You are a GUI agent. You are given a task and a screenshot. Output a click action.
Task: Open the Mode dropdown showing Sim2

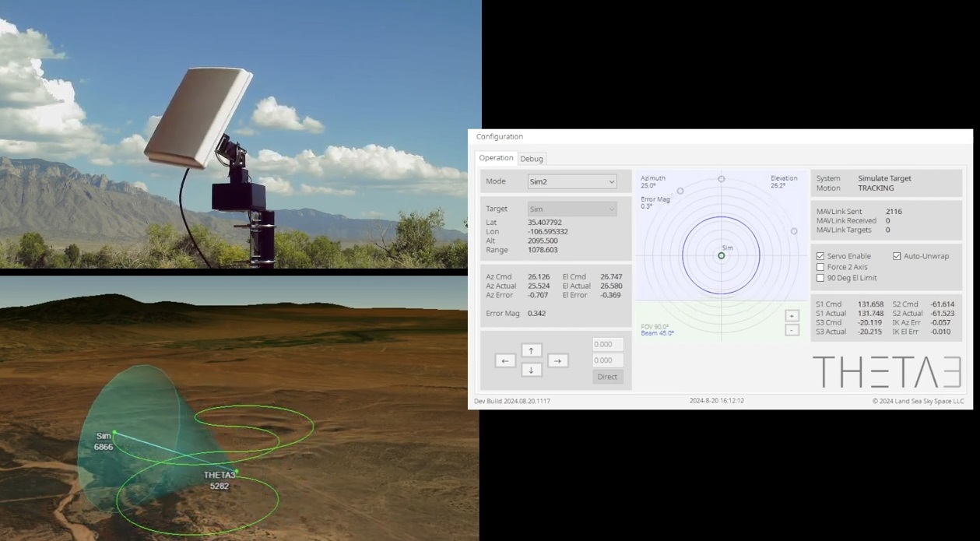coord(571,181)
